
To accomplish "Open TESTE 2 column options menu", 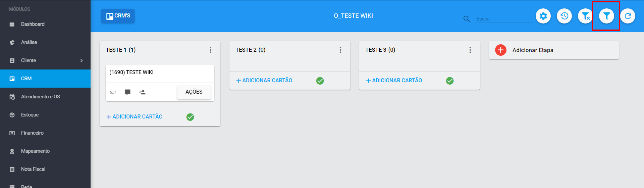I will pos(340,50).
